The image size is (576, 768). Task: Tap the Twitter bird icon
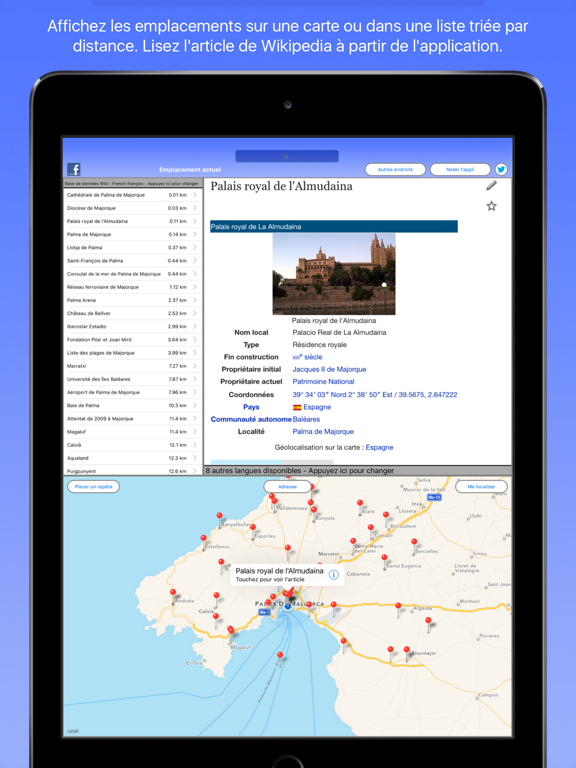pyautogui.click(x=501, y=169)
